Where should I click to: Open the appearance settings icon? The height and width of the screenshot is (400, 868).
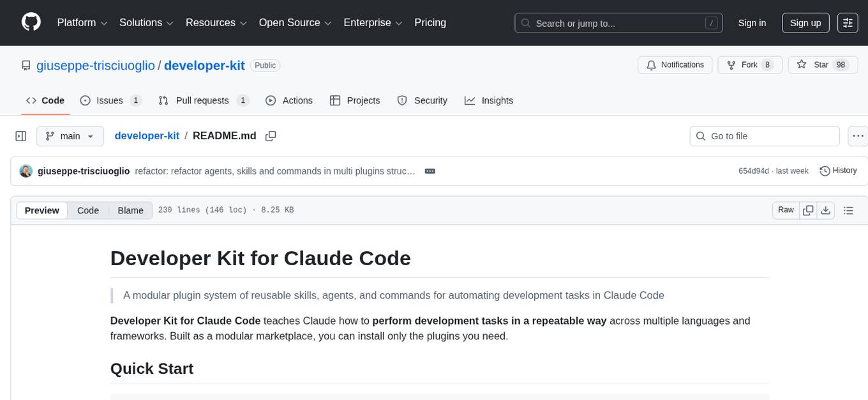click(848, 23)
